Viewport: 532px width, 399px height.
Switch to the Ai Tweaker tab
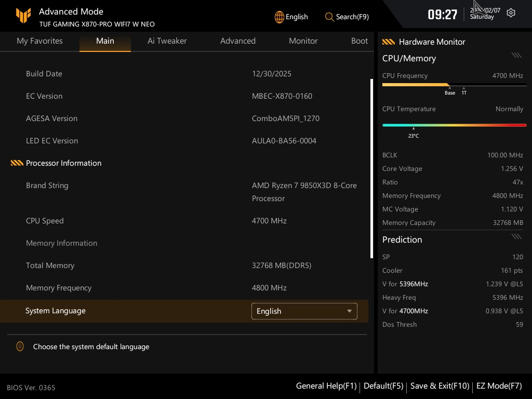click(167, 41)
